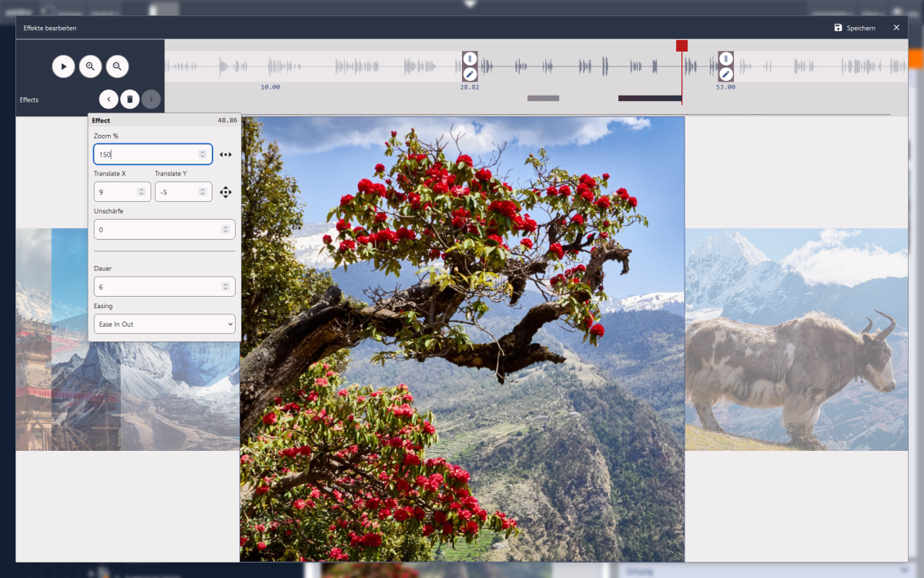The width and height of the screenshot is (924, 578).
Task: Click the zoom horizontal-arrows icon beside Zoom %
Action: coord(225,154)
